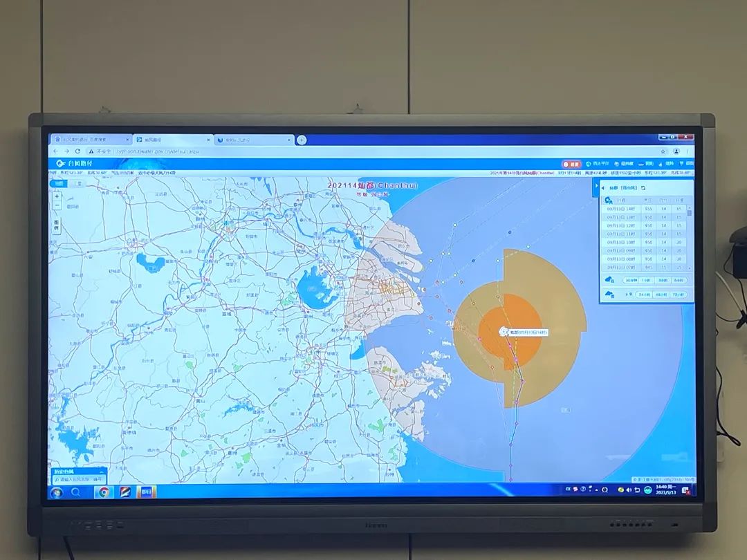This screenshot has width=747, height=560.
Task: Collapse the historical typhoon search panel
Action: click(x=102, y=472)
